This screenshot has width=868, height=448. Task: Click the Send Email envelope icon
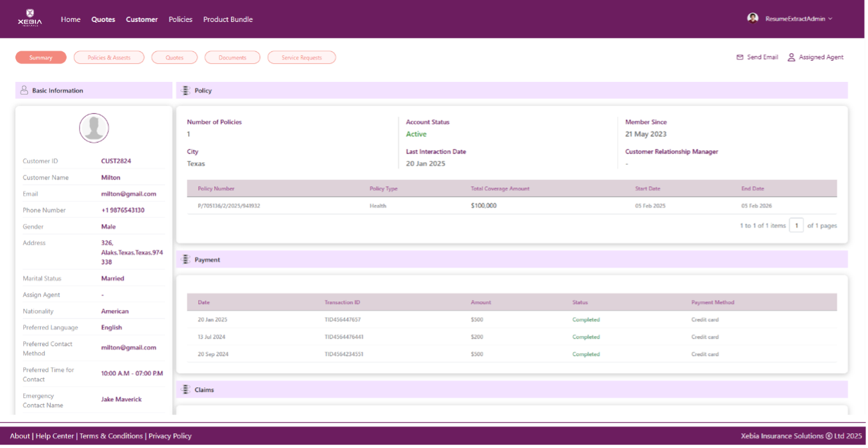point(739,57)
